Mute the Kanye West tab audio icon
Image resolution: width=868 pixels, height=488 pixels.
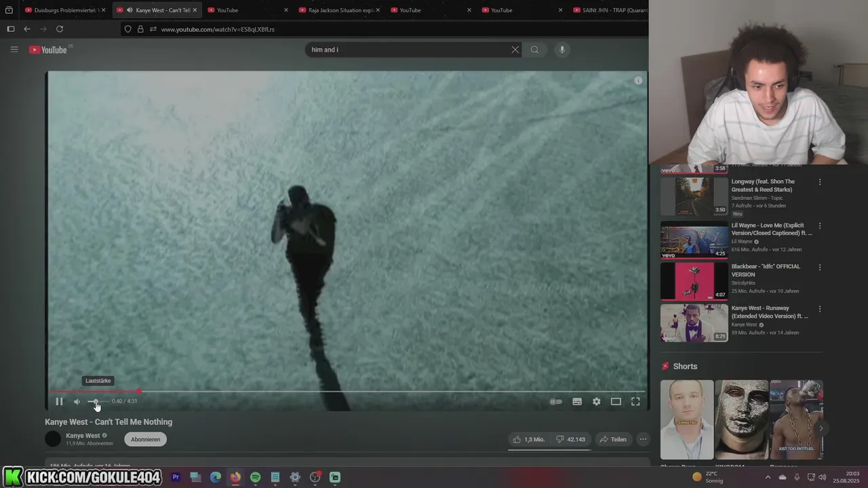[x=130, y=10]
